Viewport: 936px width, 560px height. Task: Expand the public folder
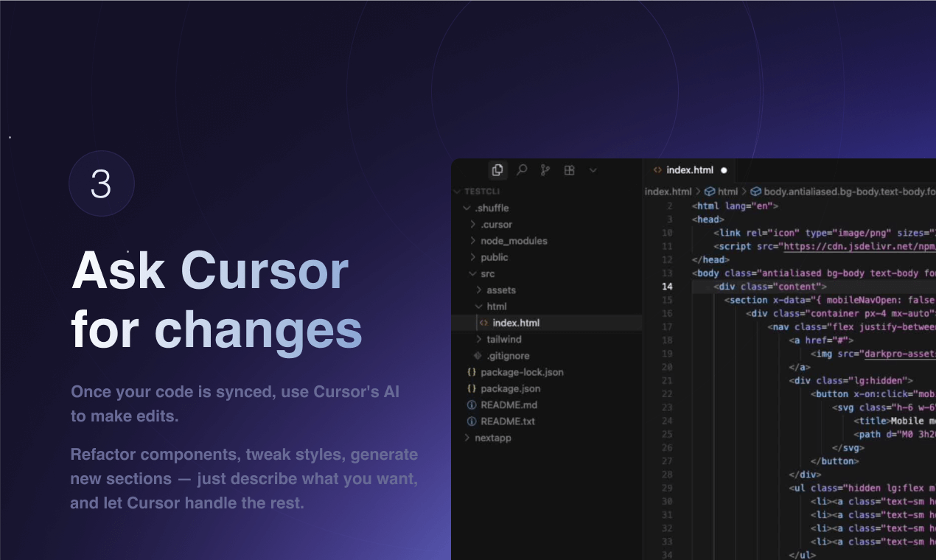click(473, 257)
